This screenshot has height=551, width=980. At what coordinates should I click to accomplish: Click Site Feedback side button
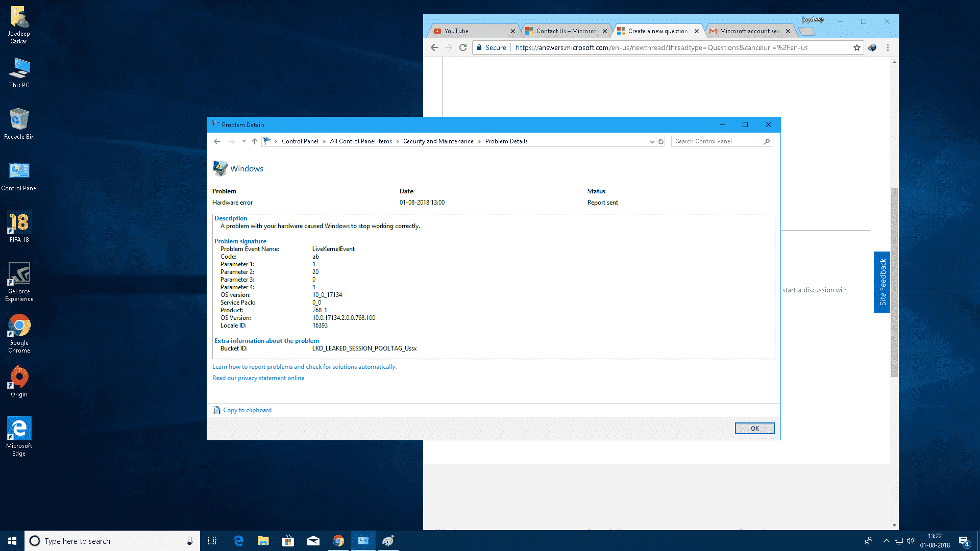coord(882,282)
